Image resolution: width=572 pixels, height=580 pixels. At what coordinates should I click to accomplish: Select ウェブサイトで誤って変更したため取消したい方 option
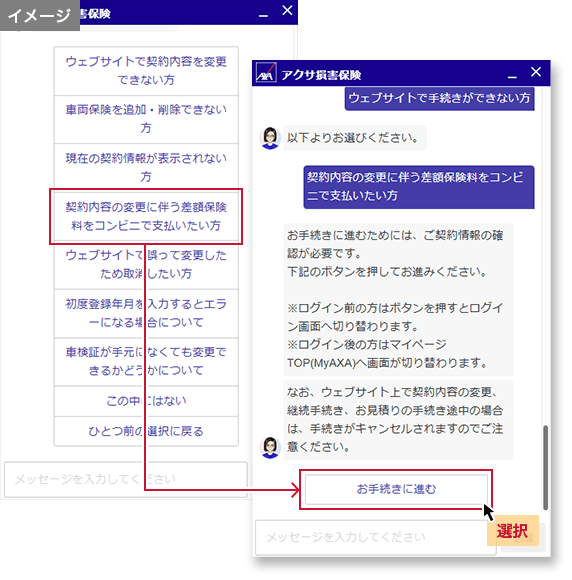146,265
